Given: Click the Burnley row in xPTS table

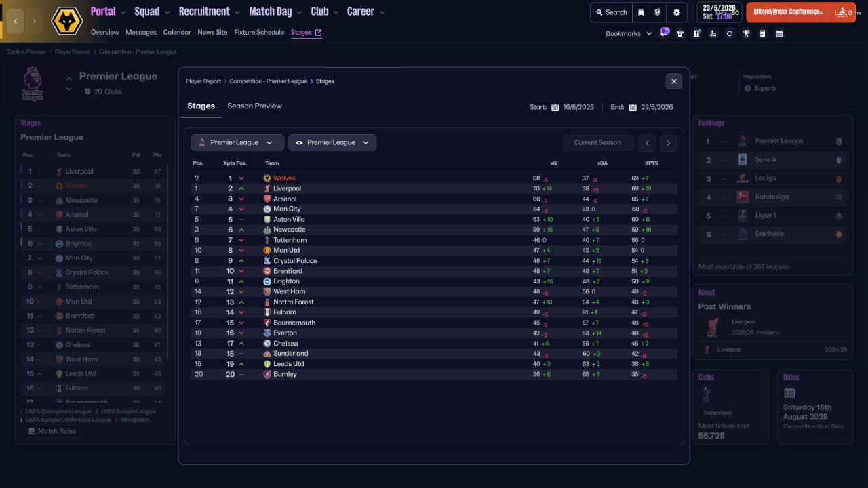Looking at the screenshot, I should [434, 374].
